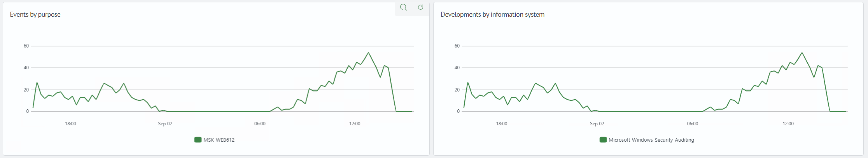The image size is (868, 158).
Task: Click the 60 y-axis value in Events by purpose chart
Action: [26, 46]
